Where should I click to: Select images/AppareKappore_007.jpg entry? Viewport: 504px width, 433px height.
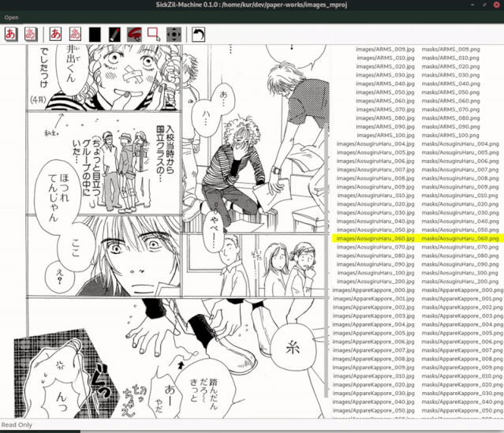tap(374, 350)
